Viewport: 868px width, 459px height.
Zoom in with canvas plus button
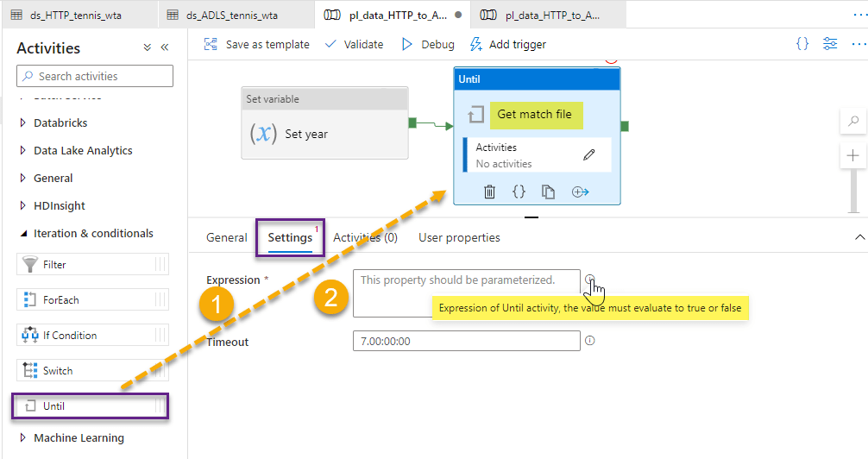coord(853,156)
